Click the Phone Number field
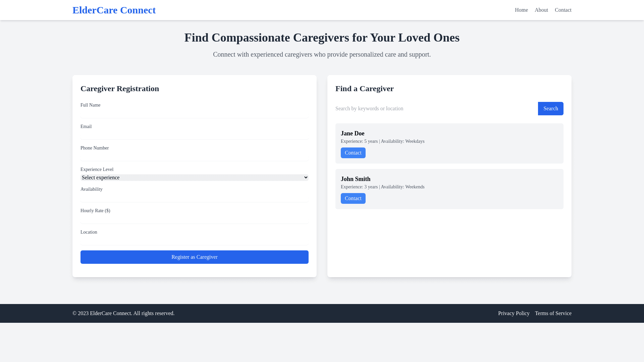 tap(194, 157)
